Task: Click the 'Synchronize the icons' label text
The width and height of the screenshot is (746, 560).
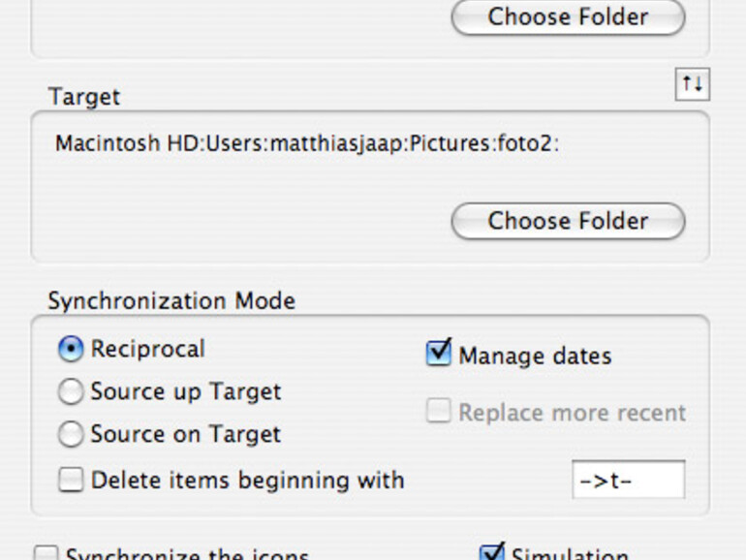Action: [186, 556]
